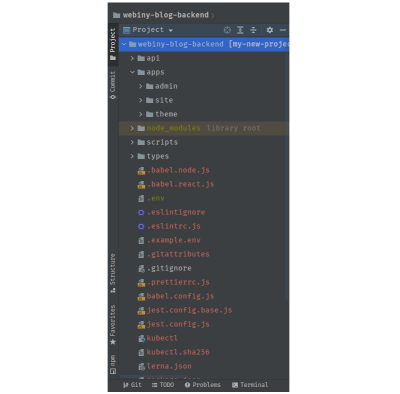Image resolution: width=400 pixels, height=394 pixels.
Task: Click the Select Opened File locate icon
Action: pos(227,30)
